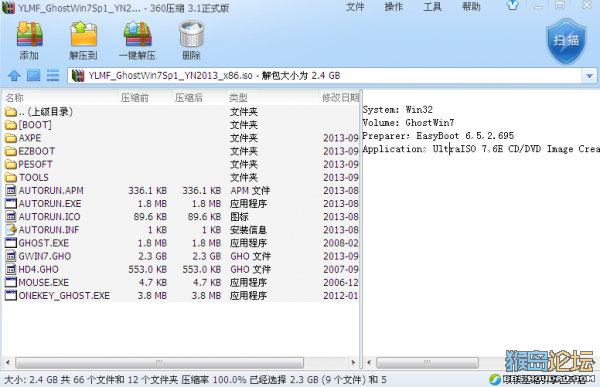The image size is (600, 387).
Task: Switch to list view mode
Action: click(53, 75)
